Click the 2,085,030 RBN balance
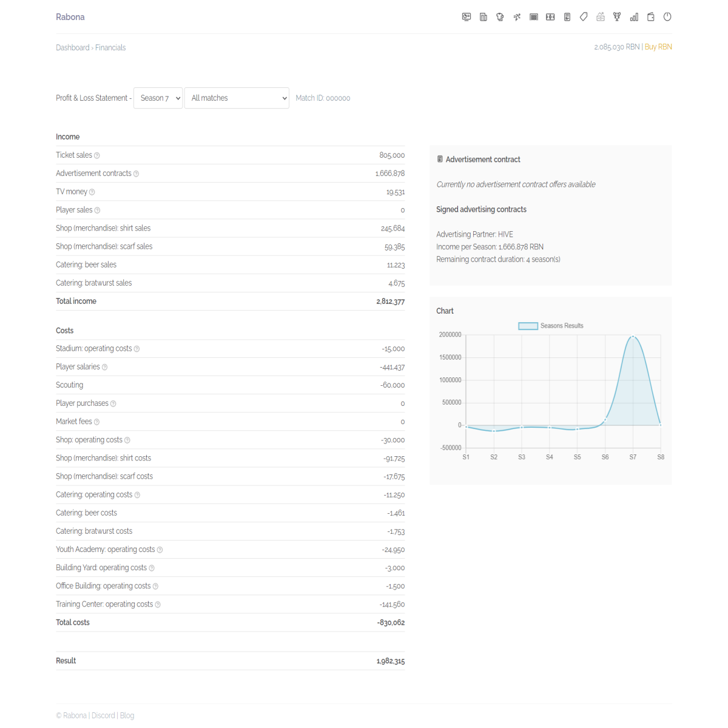Screen dimensions: 728x728 point(617,47)
